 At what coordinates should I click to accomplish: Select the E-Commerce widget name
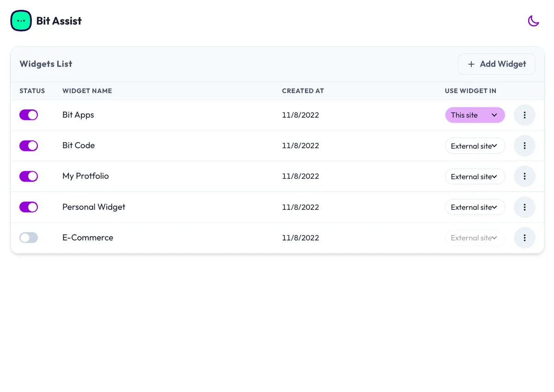[x=88, y=237]
